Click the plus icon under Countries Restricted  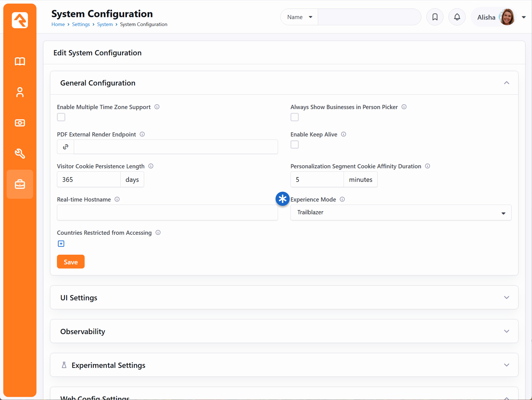coord(61,244)
